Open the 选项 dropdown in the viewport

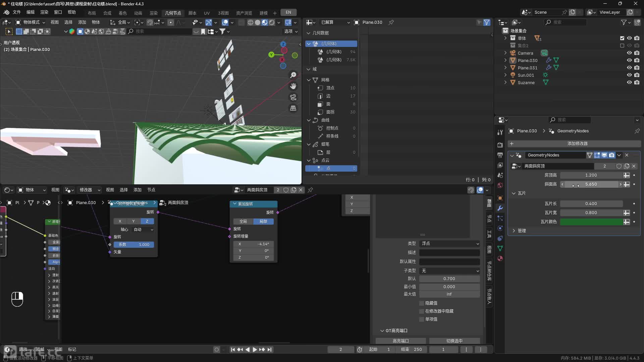pyautogui.click(x=290, y=32)
